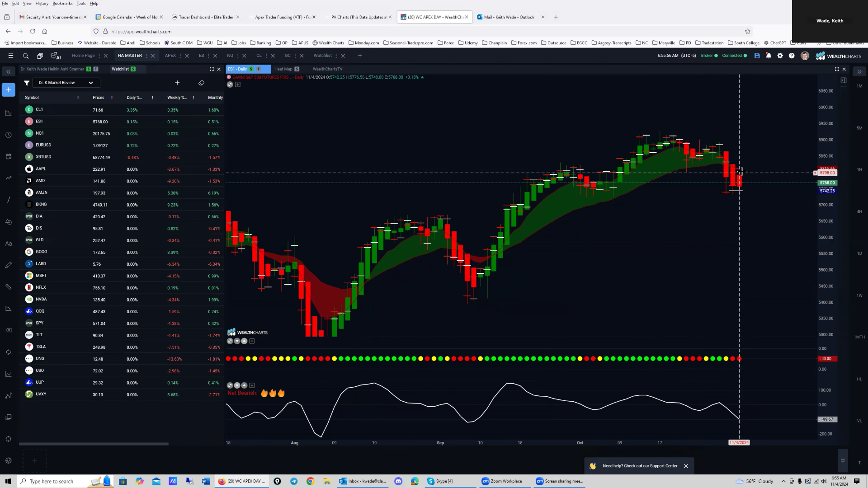The height and width of the screenshot is (488, 868).
Task: Click the add-indicator plus box under chart title
Action: pyautogui.click(x=238, y=84)
